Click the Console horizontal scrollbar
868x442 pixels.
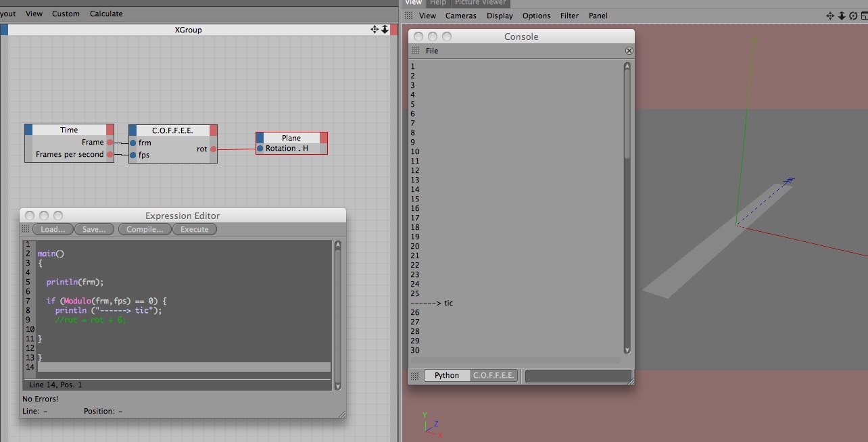point(515,360)
